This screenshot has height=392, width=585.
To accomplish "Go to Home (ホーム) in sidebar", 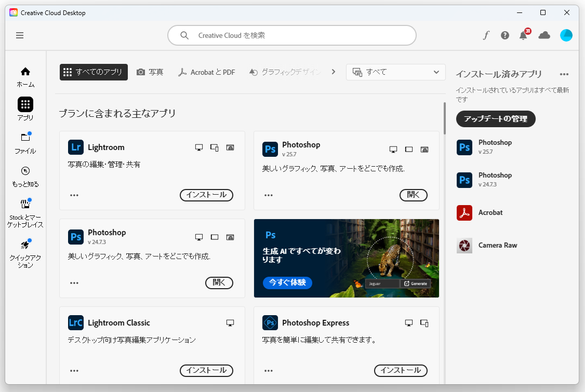I will pos(25,77).
